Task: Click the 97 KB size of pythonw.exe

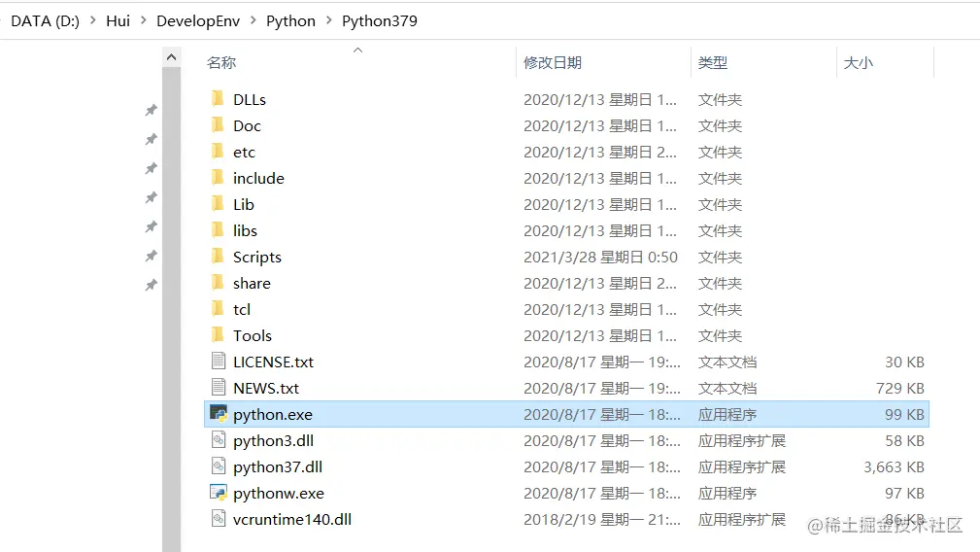Action: (x=904, y=494)
